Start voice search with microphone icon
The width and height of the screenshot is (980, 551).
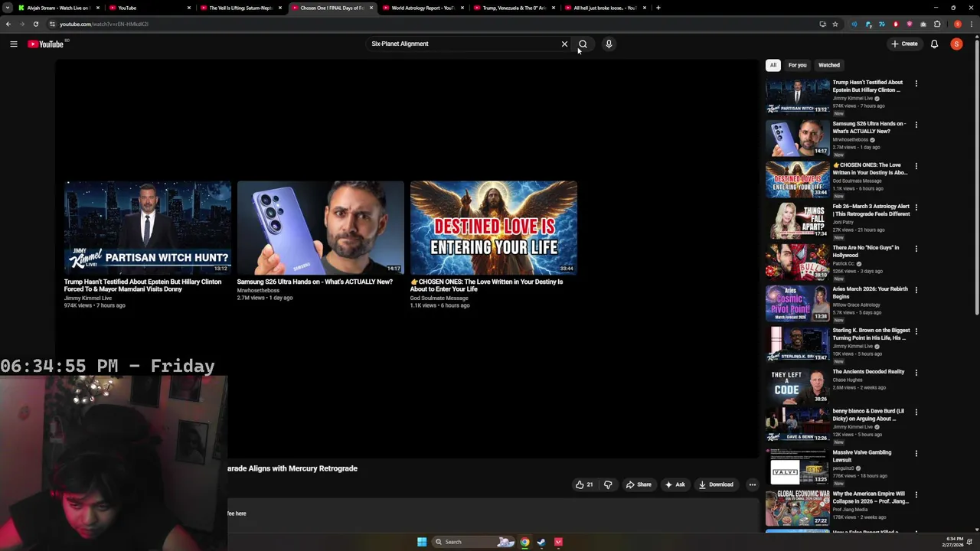609,44
